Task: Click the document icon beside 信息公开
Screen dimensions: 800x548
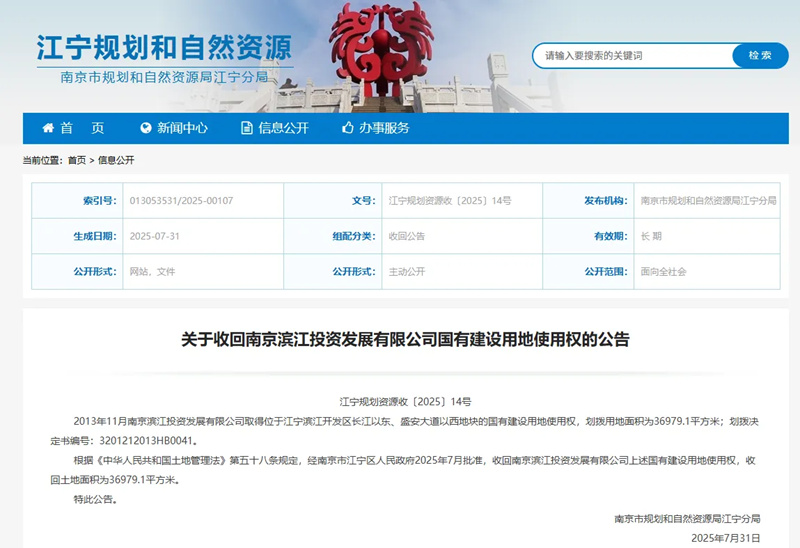Action: point(246,128)
